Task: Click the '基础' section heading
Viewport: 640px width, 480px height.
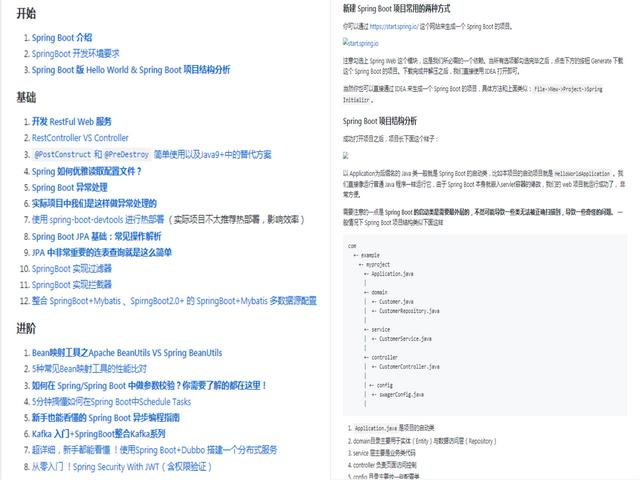Action: tap(26, 98)
